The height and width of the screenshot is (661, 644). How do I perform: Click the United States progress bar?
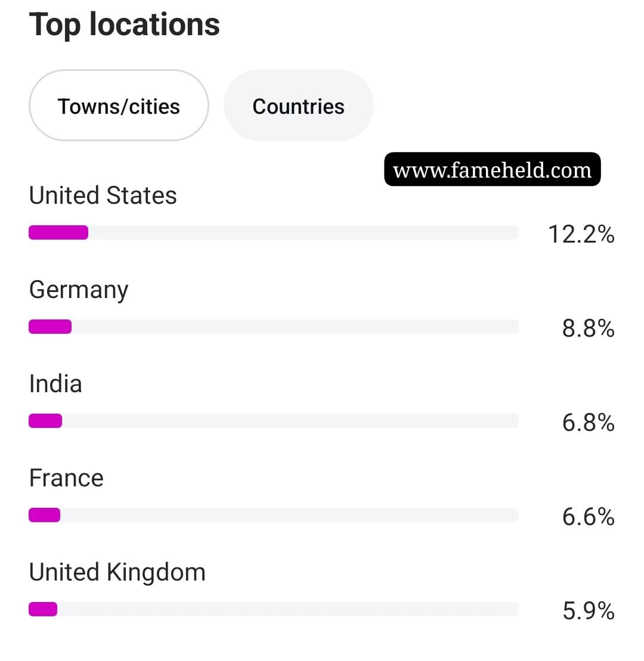point(274,232)
